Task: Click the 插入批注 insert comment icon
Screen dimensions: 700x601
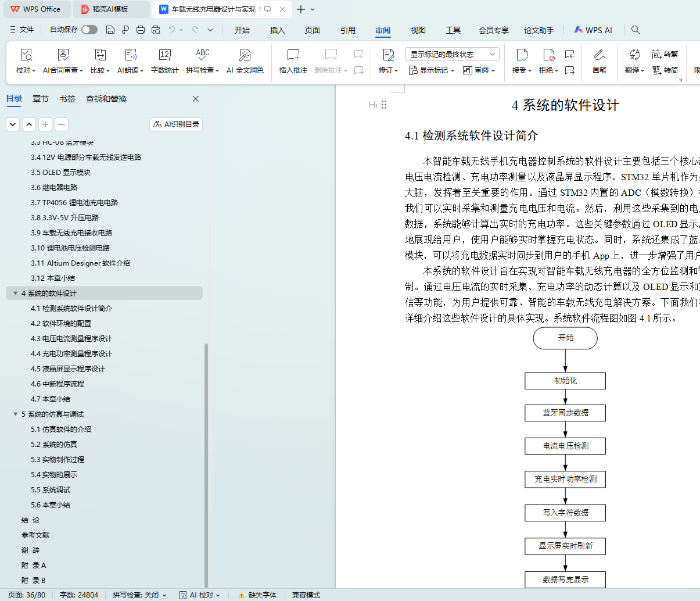Action: click(293, 56)
